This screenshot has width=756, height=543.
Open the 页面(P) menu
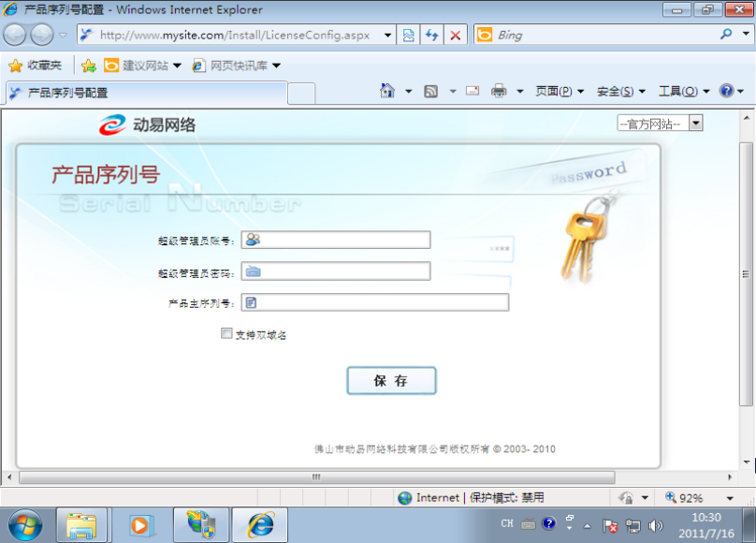[x=559, y=91]
